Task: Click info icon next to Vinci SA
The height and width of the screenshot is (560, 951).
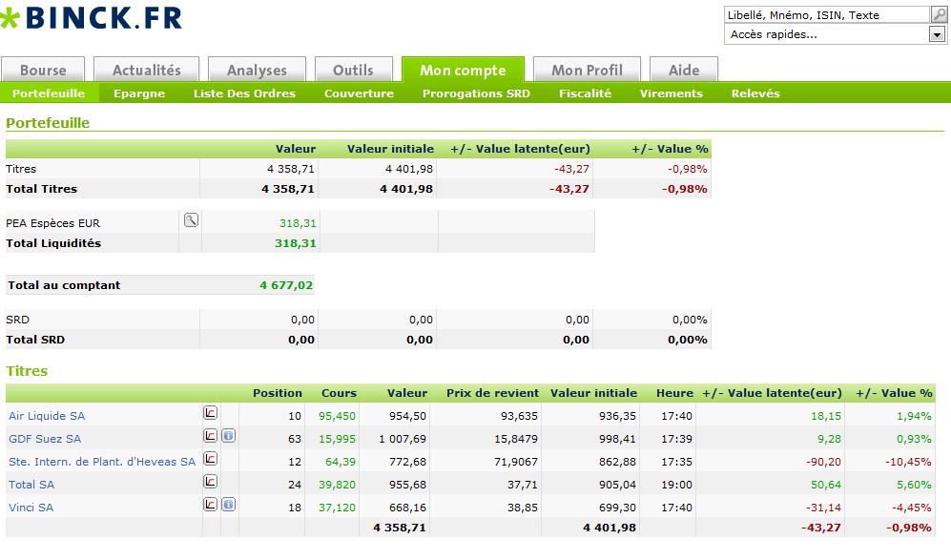Action: (x=229, y=505)
